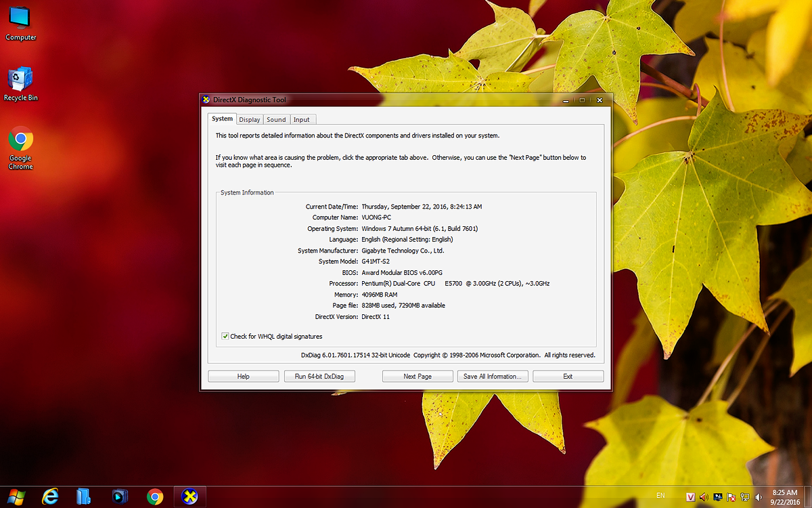Open the network connection tray icon

(x=745, y=497)
